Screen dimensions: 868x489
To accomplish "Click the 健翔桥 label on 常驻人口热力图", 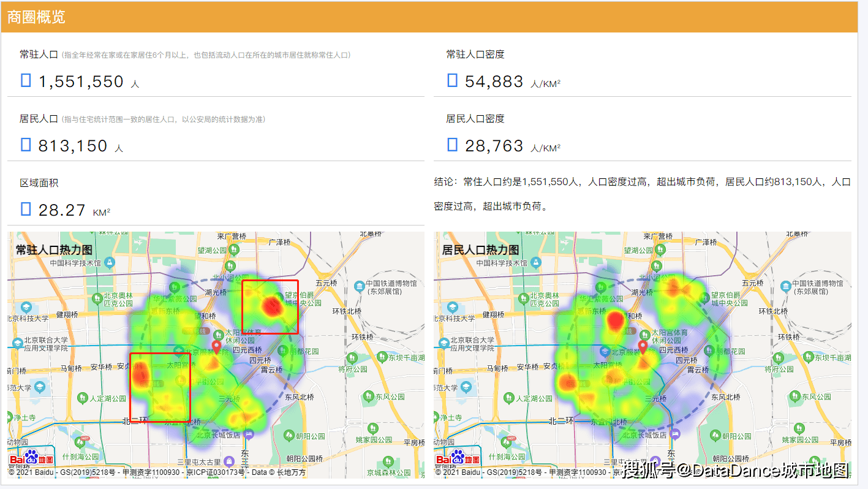I will [66, 314].
